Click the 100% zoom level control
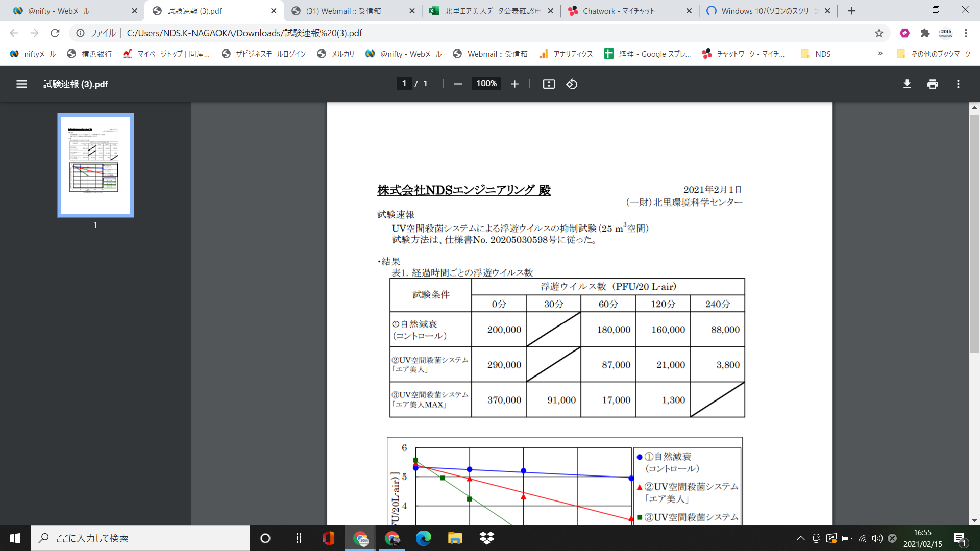This screenshot has height=551, width=980. (x=485, y=84)
